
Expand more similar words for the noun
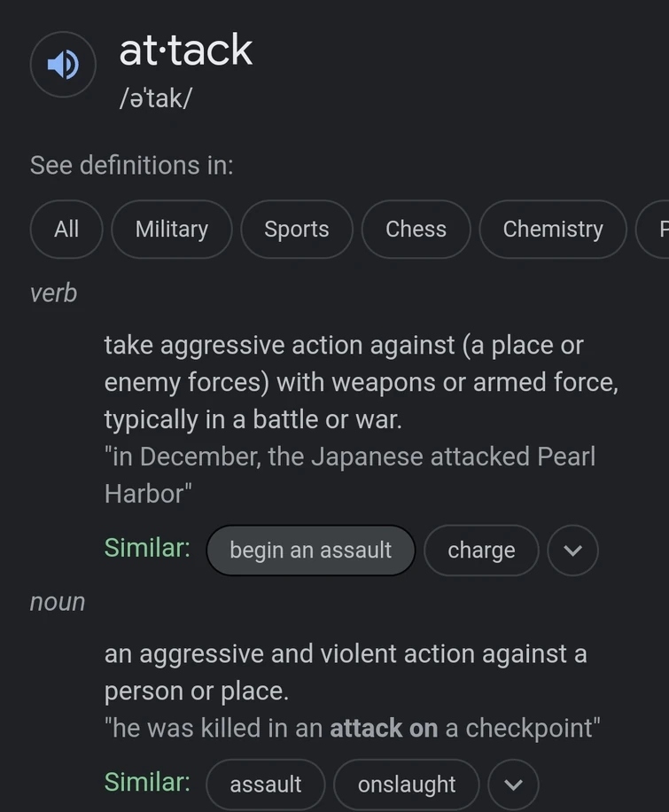(x=513, y=785)
